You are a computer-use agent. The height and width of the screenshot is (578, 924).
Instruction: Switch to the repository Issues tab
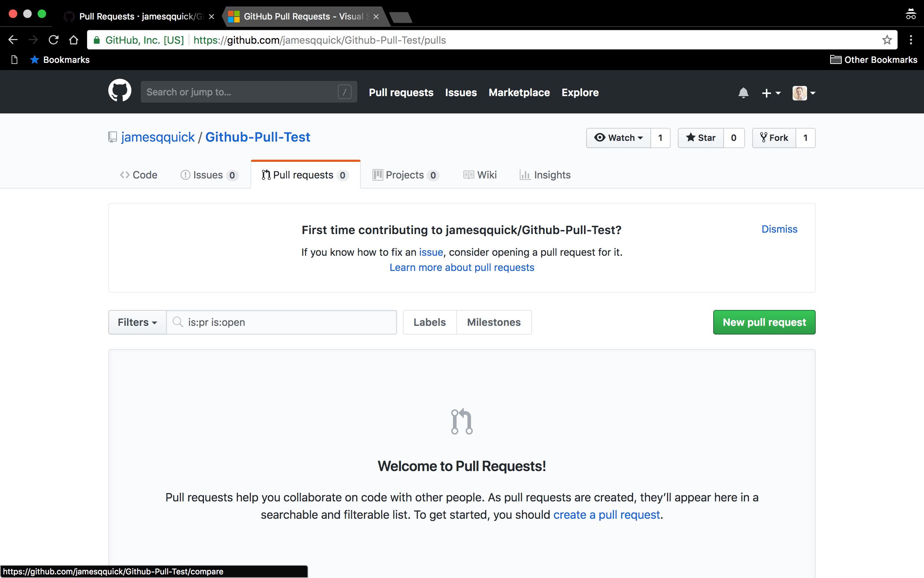pyautogui.click(x=209, y=175)
